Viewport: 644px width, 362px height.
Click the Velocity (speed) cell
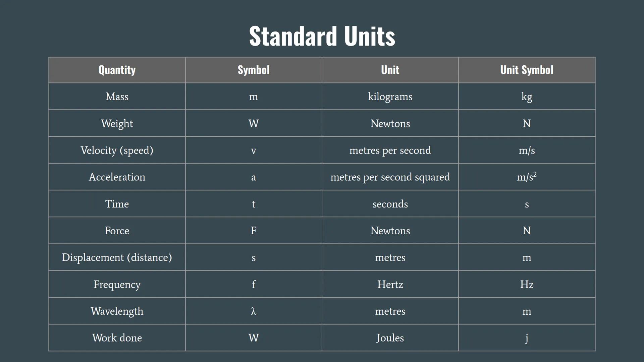coord(117,150)
